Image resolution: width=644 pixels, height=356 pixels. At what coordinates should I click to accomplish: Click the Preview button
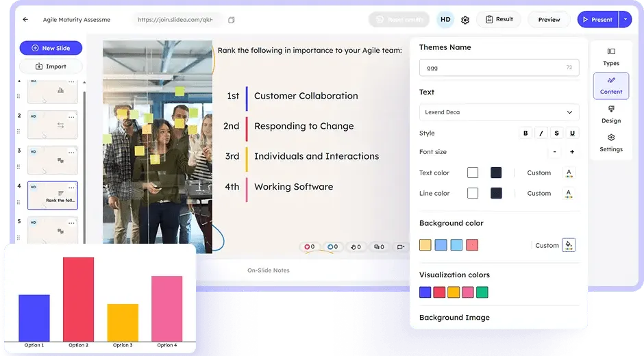click(x=549, y=20)
